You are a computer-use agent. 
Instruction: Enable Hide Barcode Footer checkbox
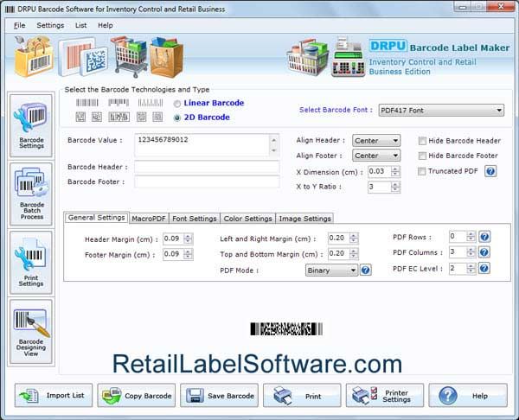point(422,156)
